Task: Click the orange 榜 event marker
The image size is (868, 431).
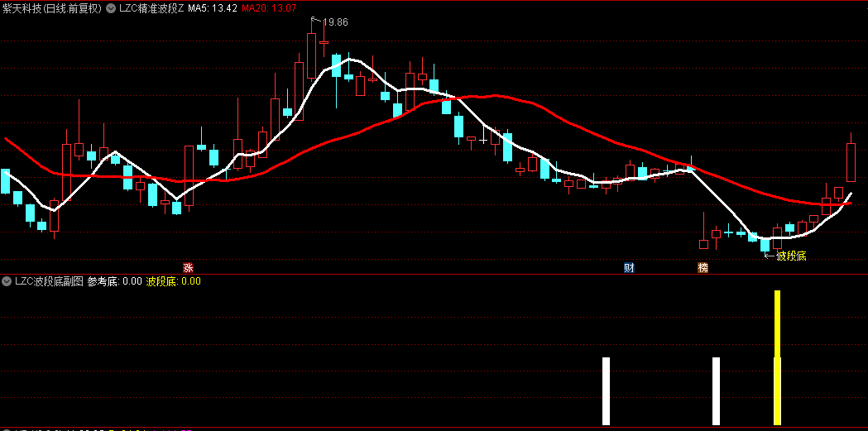Action: point(703,268)
